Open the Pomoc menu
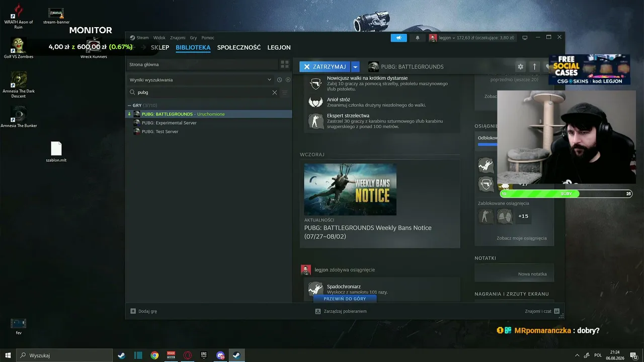This screenshot has width=644, height=362. coord(208,38)
